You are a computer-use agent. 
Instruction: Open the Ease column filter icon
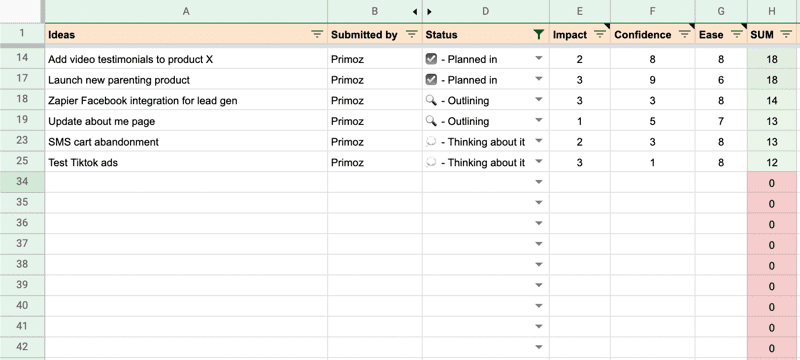pos(736,35)
